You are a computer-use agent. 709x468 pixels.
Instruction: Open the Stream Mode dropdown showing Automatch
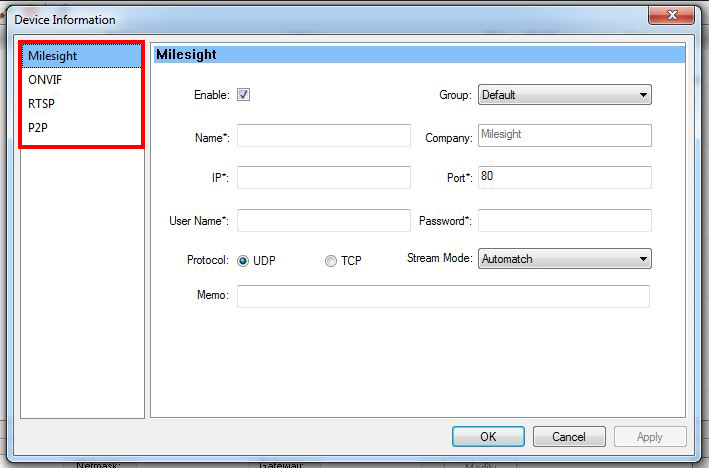(565, 259)
